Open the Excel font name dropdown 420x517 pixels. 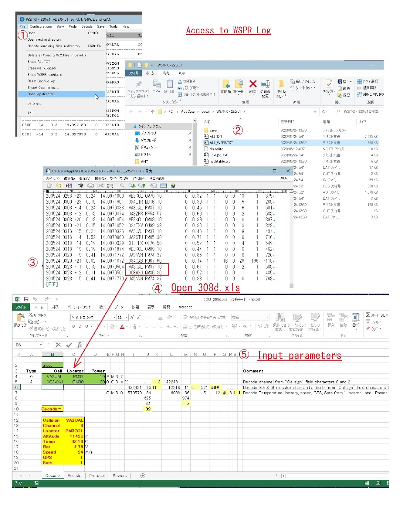114,317
